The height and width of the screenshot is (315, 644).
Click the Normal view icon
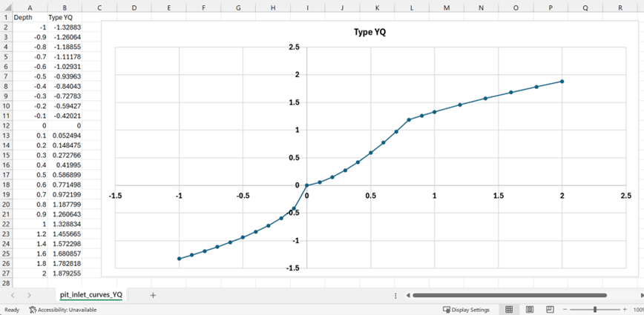509,309
